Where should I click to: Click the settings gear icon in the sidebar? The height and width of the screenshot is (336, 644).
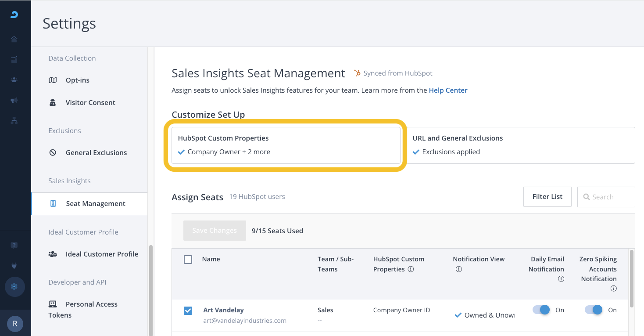(x=14, y=286)
